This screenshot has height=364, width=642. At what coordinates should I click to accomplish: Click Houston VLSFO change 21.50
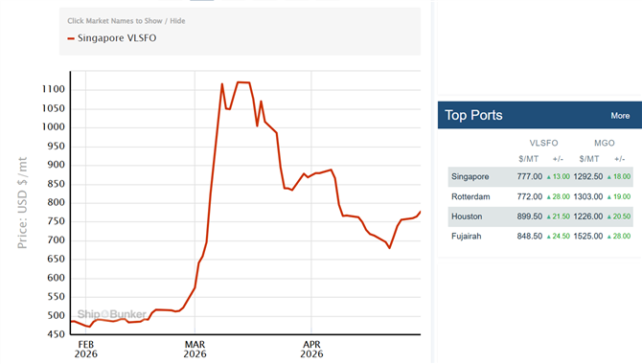(x=558, y=216)
